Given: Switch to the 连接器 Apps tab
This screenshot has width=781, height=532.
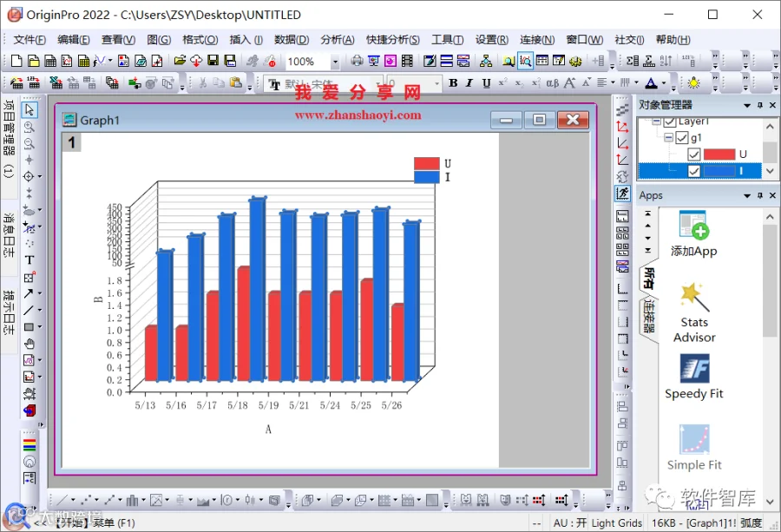Looking at the screenshot, I should [x=649, y=316].
